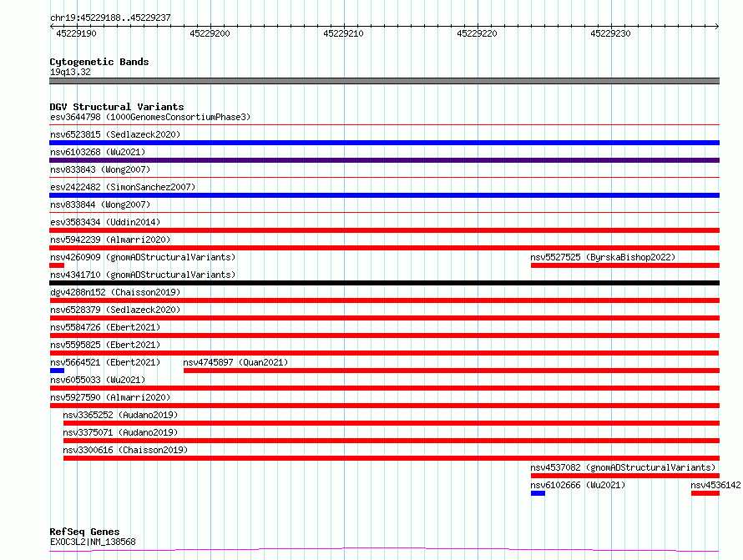Click nsv6528379 (Sedlazeck2020) label
This screenshot has width=743, height=560.
[x=115, y=310]
